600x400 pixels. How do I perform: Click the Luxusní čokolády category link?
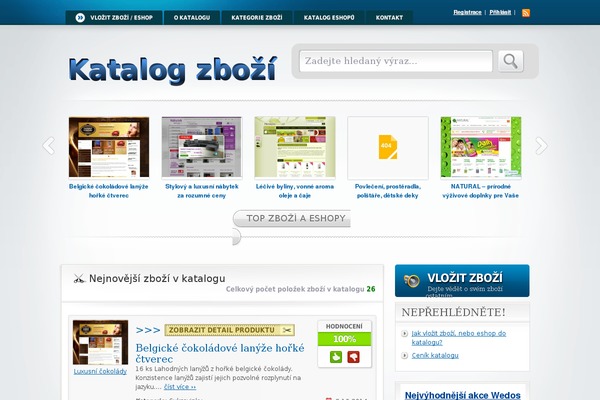pos(100,371)
